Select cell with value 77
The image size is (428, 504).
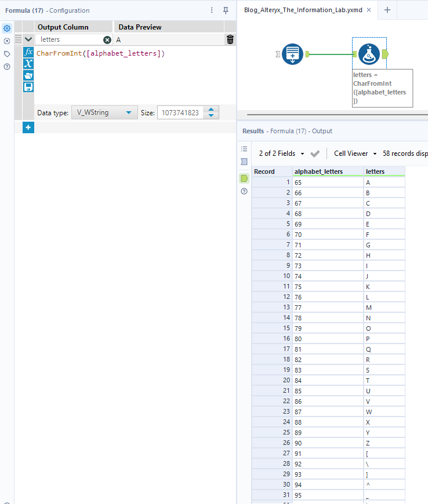pos(328,307)
